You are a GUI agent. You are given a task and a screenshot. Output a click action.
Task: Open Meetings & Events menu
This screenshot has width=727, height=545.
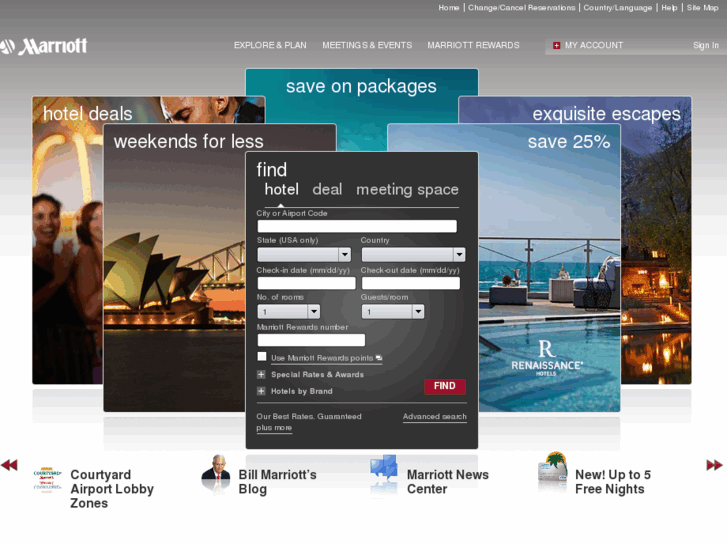pyautogui.click(x=367, y=45)
